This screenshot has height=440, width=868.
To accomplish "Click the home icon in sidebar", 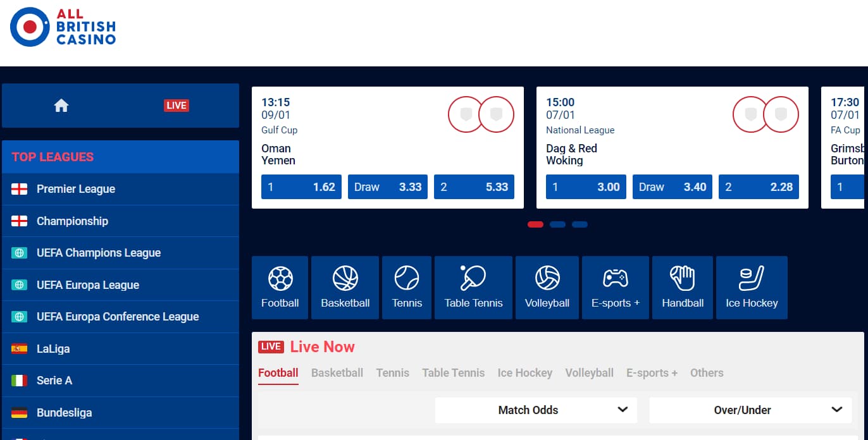I will [x=61, y=106].
